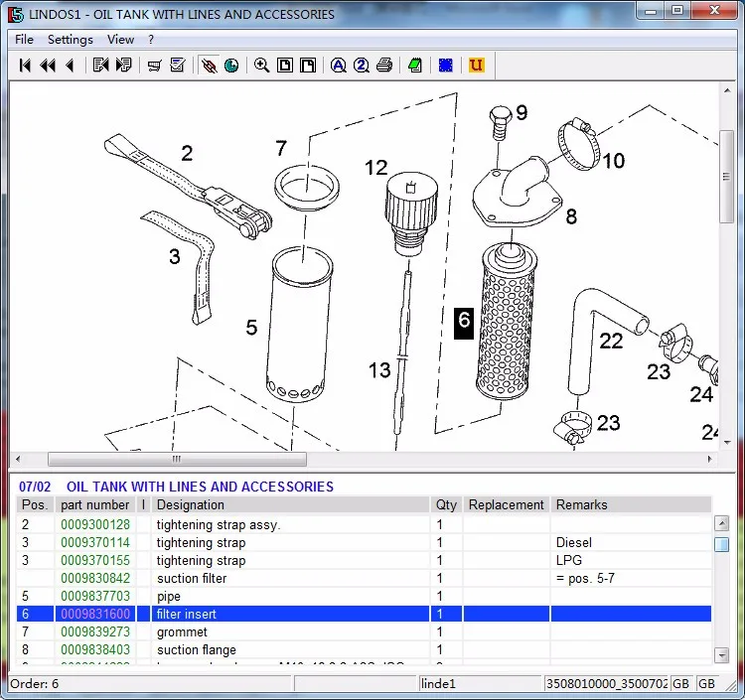Select the grommet row part number 0009839273
This screenshot has height=700, width=745.
coord(95,631)
